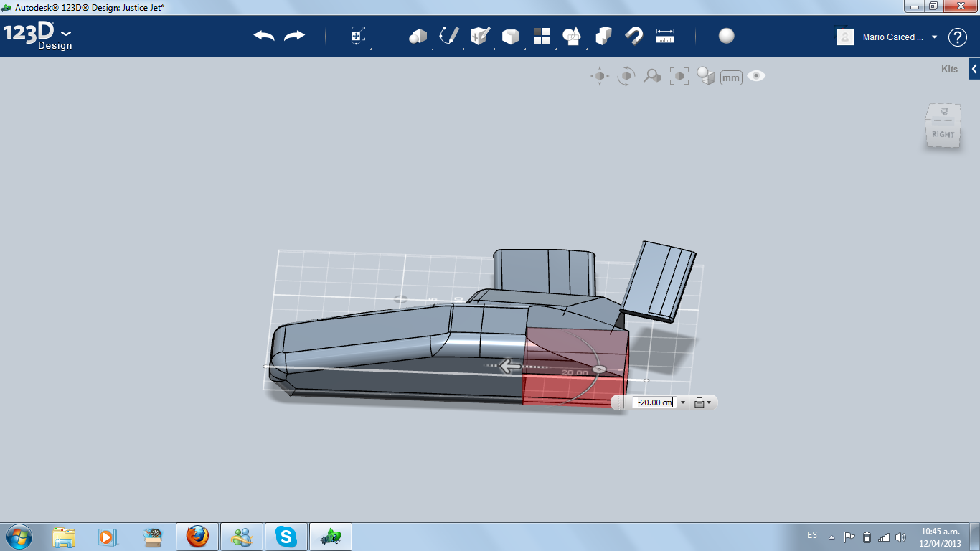Redo the last undone action
The width and height of the screenshot is (980, 551).
295,36
